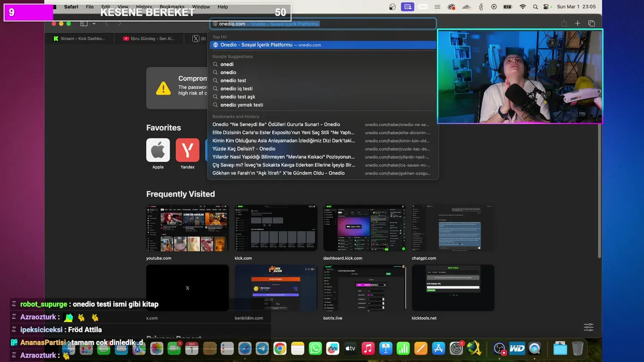
Task: Open the File menu
Action: pos(90,7)
